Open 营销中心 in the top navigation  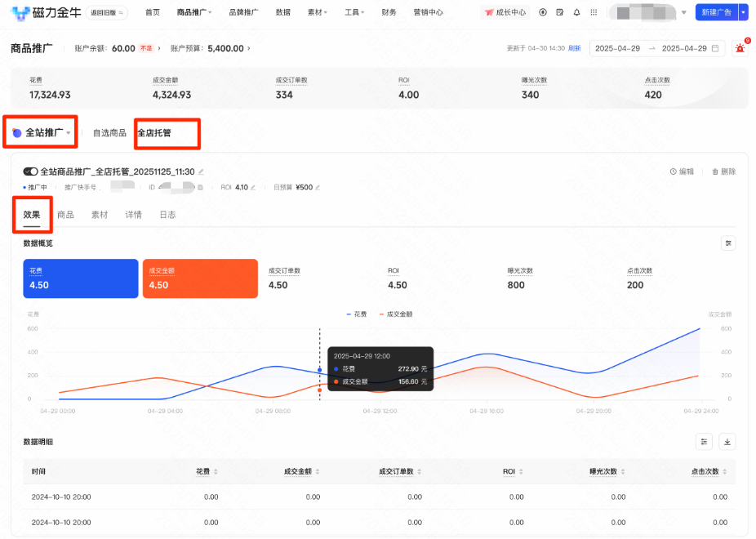coord(428,12)
